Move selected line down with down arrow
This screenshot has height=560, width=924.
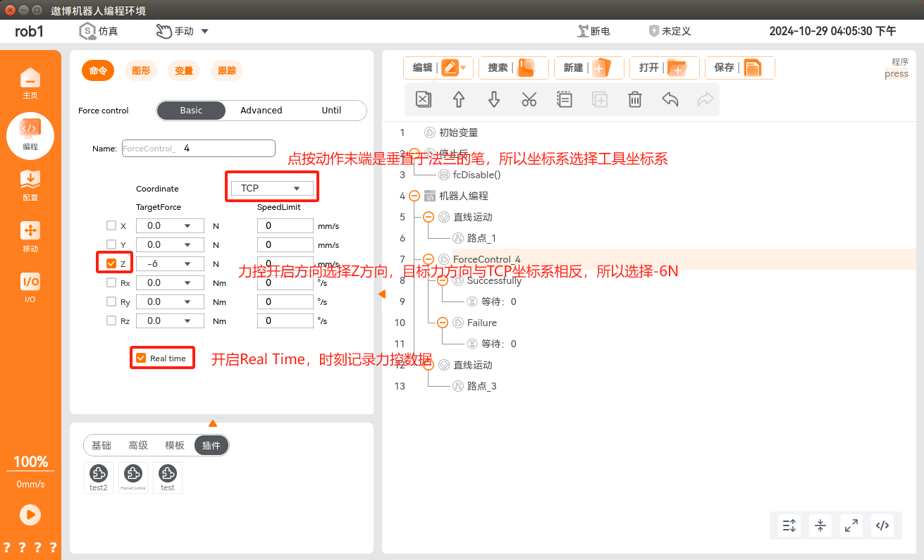click(494, 100)
